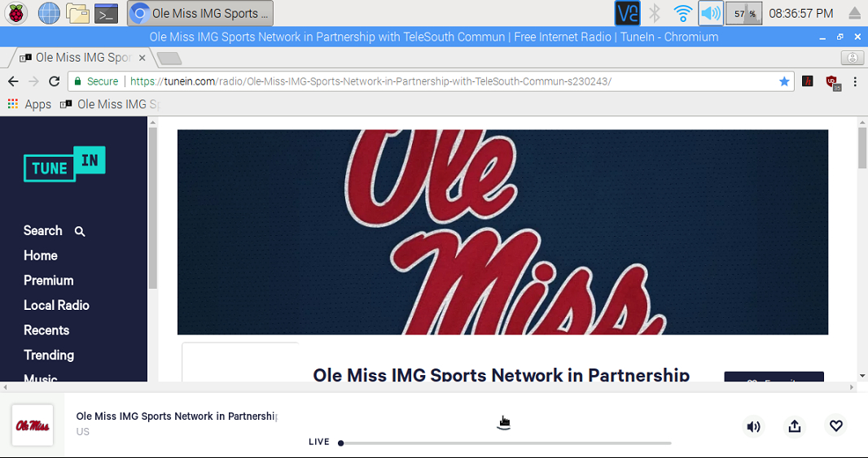
Task: Click the main page vertical scrollbar thumb
Action: point(862,148)
